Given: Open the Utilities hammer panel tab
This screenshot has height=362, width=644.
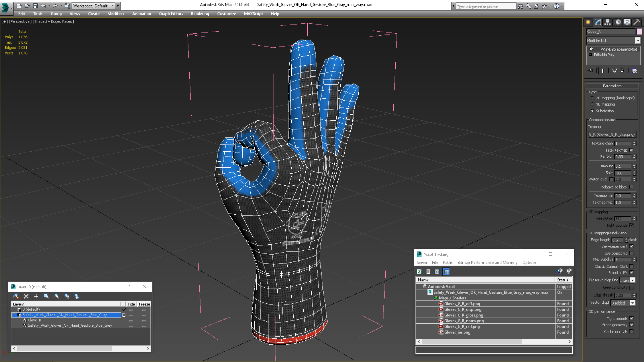Looking at the screenshot, I should (636, 22).
